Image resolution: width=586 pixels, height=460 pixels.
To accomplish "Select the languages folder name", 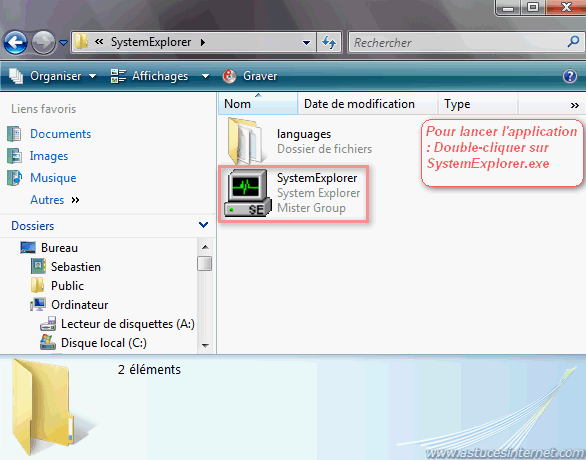I will click(x=304, y=134).
